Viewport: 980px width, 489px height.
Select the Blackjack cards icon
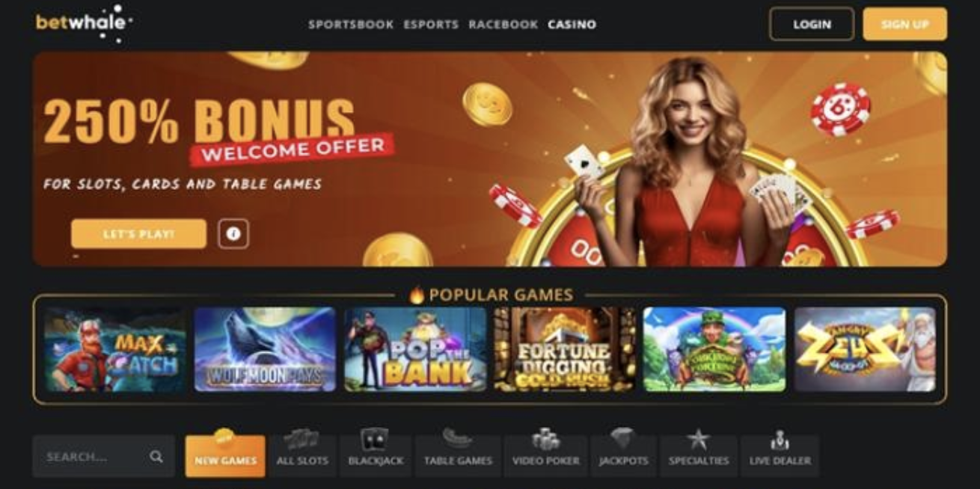point(374,439)
